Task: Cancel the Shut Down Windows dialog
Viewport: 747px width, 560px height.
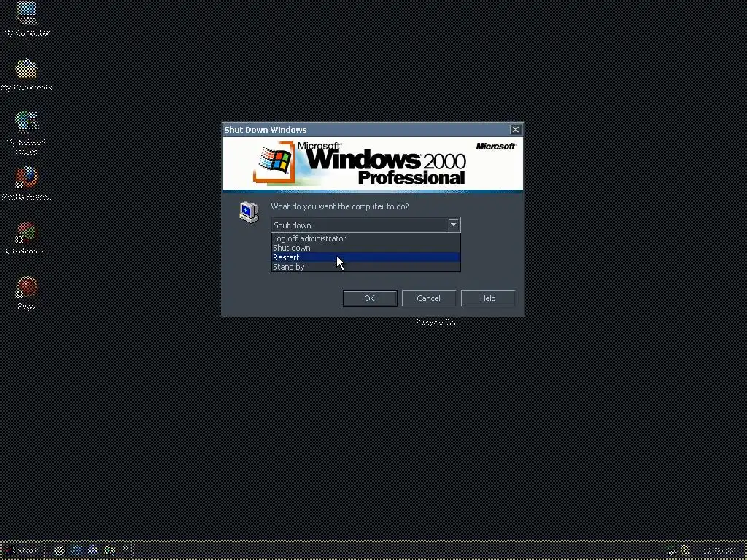Action: (x=428, y=298)
